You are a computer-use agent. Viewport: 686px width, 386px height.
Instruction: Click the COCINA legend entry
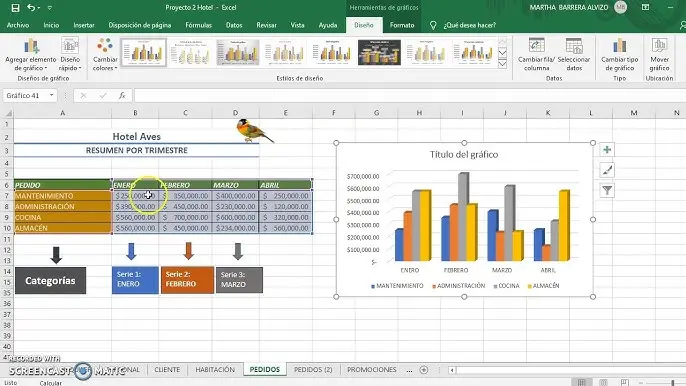point(506,286)
